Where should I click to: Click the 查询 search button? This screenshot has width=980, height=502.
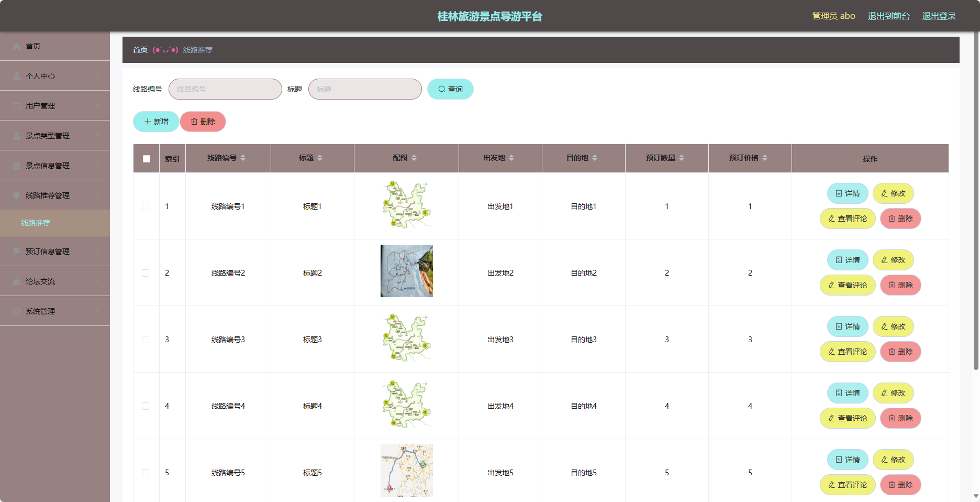pyautogui.click(x=450, y=89)
